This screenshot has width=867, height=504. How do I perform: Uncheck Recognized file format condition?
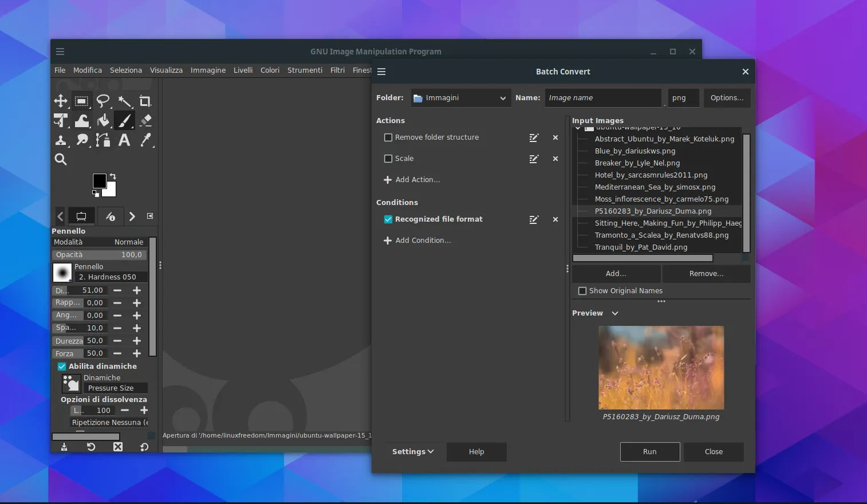point(388,219)
